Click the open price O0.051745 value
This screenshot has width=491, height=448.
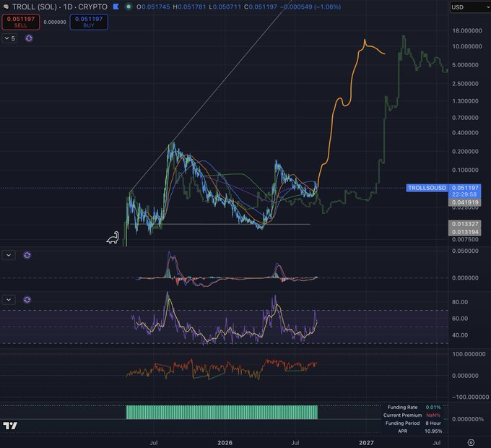coord(153,7)
